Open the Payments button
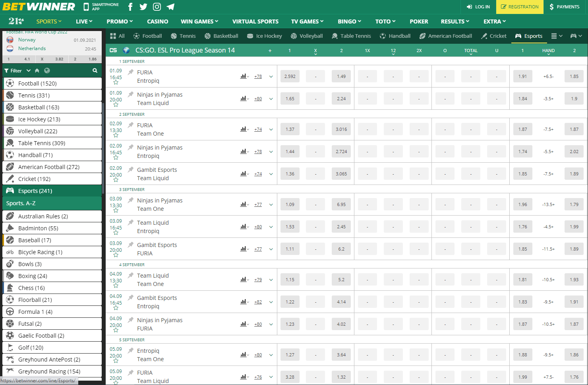Screen dimensions: 588x385 (x=565, y=7)
